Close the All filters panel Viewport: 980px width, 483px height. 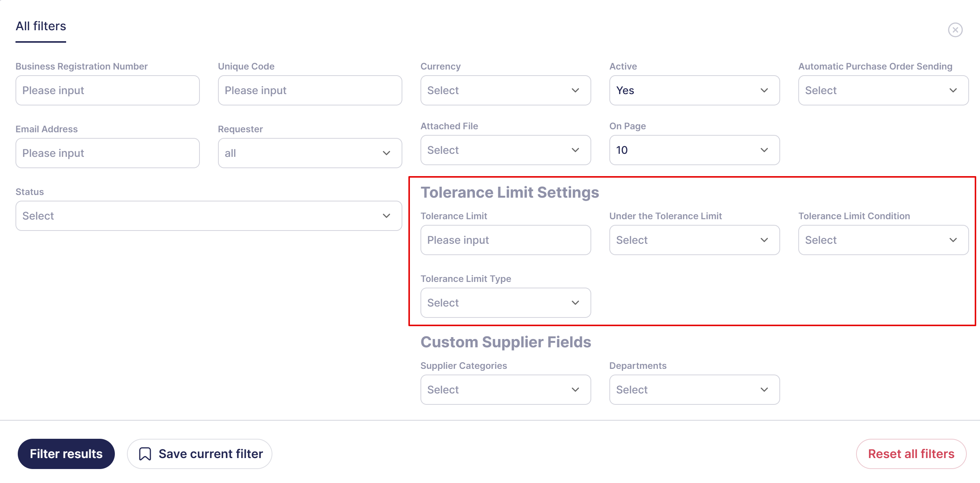(955, 30)
